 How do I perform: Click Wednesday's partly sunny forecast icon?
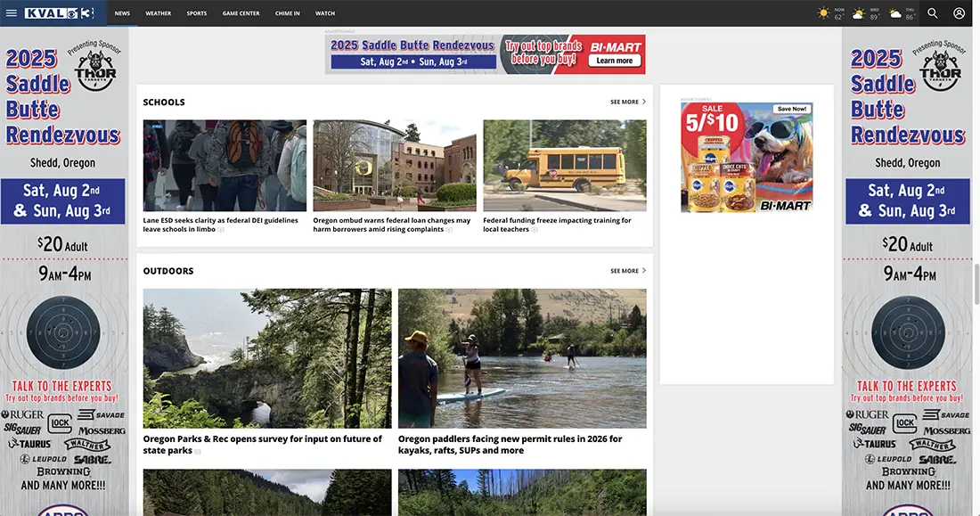pos(860,13)
